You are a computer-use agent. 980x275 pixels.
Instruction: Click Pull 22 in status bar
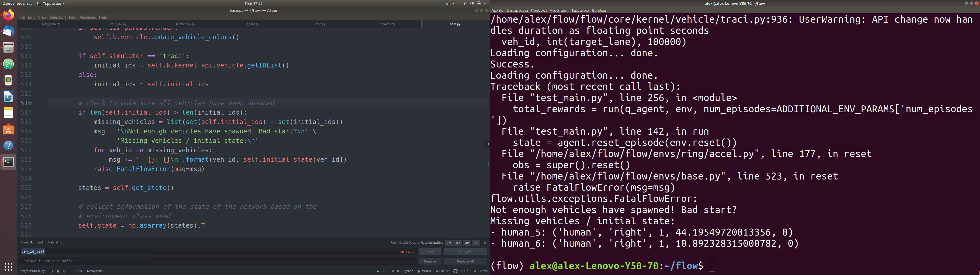[x=442, y=271]
